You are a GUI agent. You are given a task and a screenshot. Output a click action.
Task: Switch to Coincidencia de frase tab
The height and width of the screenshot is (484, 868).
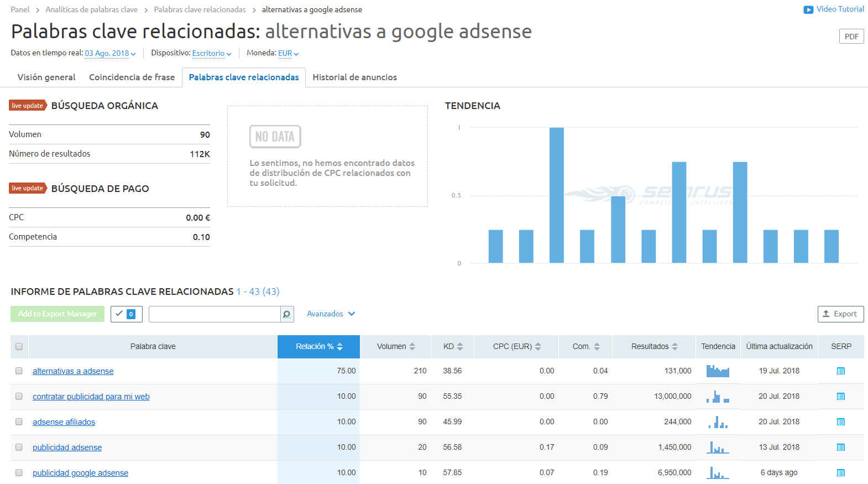tap(132, 77)
